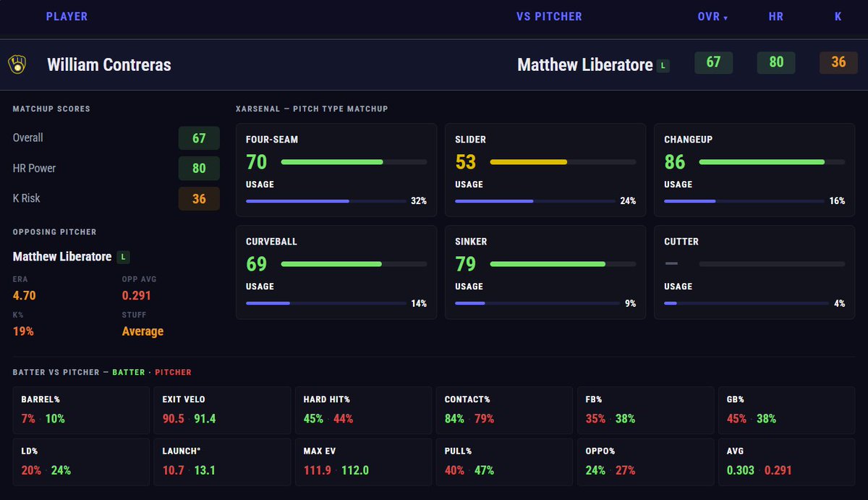Click the Curveball score value 69

pyautogui.click(x=257, y=263)
